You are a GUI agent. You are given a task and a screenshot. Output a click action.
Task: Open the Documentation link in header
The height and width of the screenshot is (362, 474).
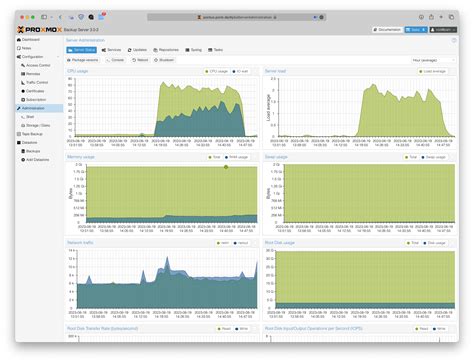[387, 30]
